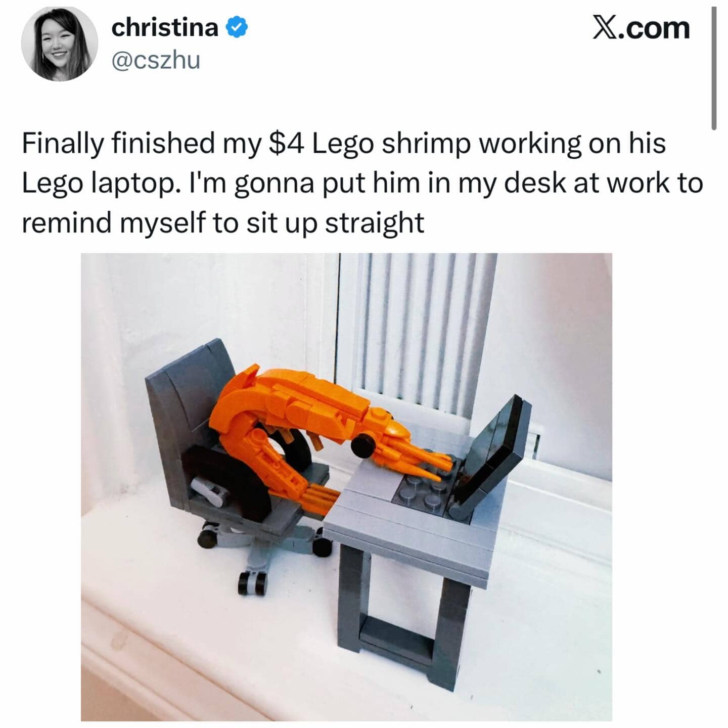This screenshot has width=728, height=728.
Task: Click the X logo in X.com
Action: 606,27
